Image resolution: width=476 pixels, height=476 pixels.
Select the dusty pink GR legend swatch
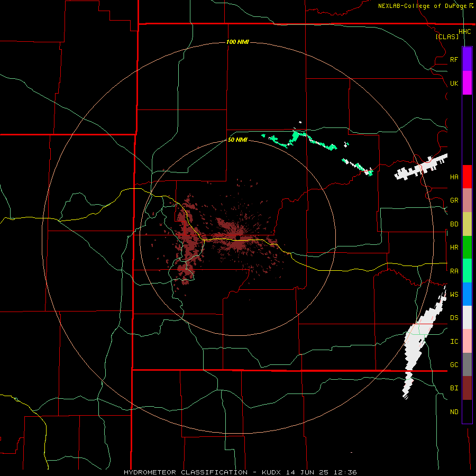click(x=467, y=200)
